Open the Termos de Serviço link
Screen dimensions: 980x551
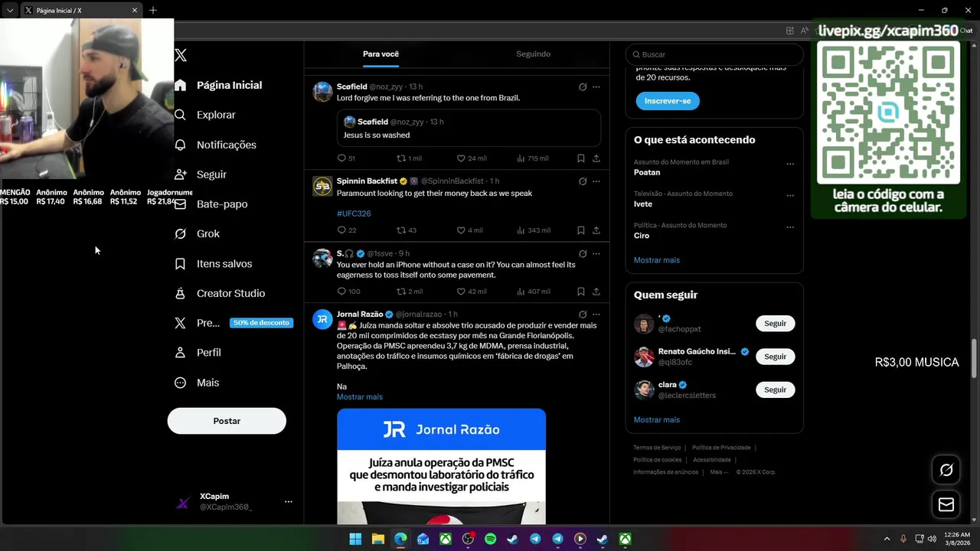(x=657, y=448)
